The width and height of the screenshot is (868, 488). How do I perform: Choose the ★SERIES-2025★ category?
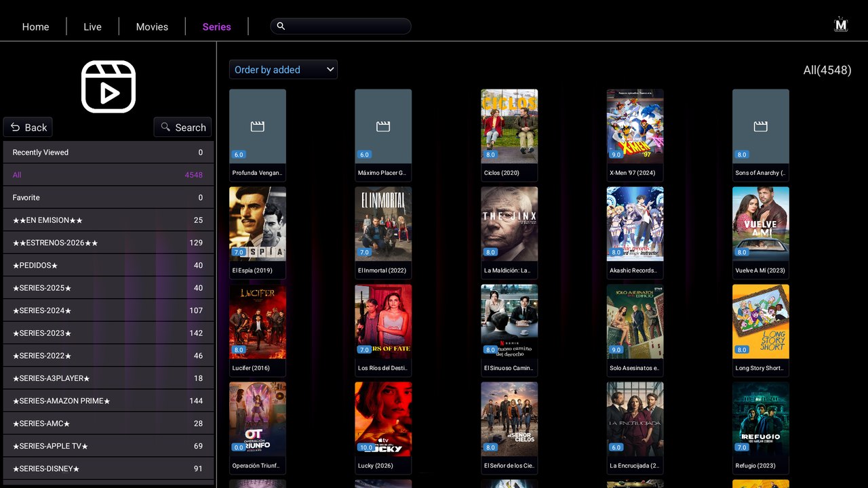[108, 288]
